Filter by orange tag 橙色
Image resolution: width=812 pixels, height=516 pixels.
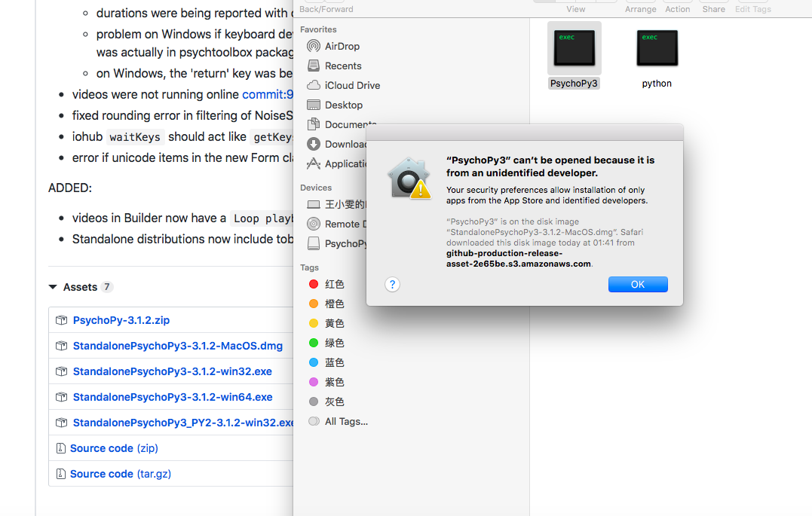[326, 304]
